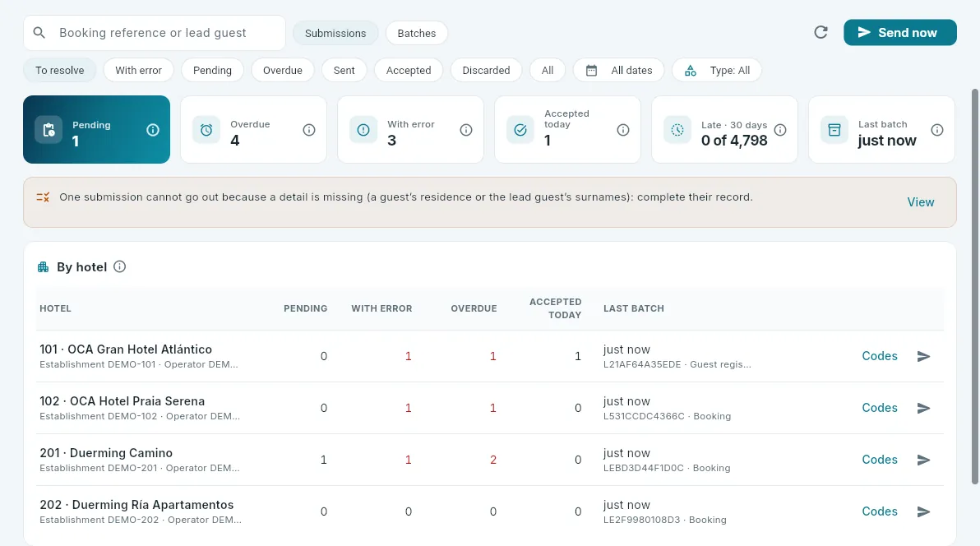Toggle the Pending filter chip
The height and width of the screenshot is (546, 980).
point(212,70)
